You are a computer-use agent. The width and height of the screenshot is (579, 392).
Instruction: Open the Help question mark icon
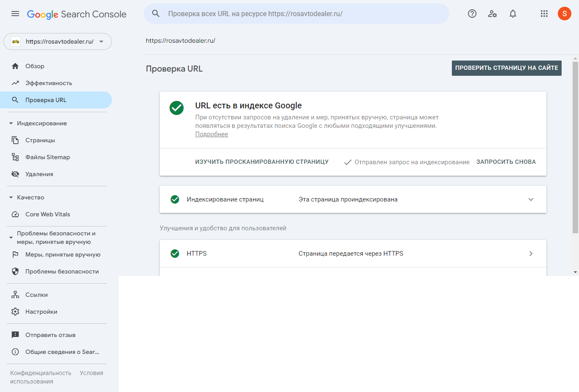pyautogui.click(x=472, y=14)
